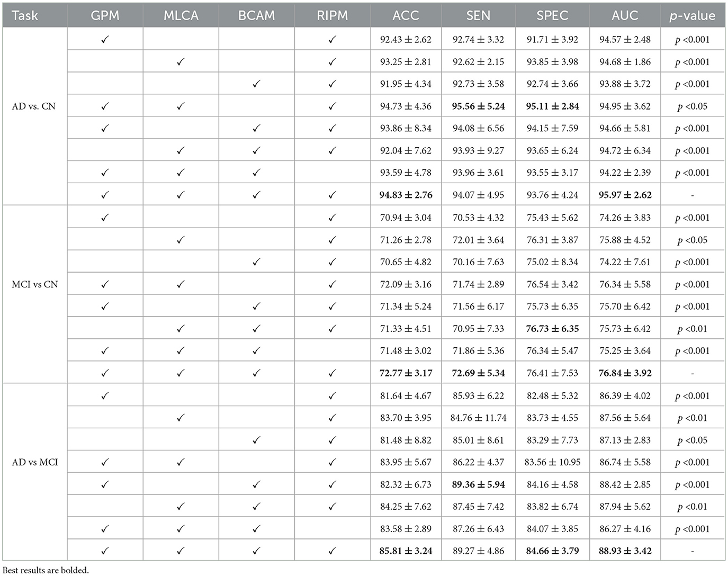Image resolution: width=728 pixels, height=576 pixels.
Task: Click the ACC column header
Action: click(x=406, y=16)
